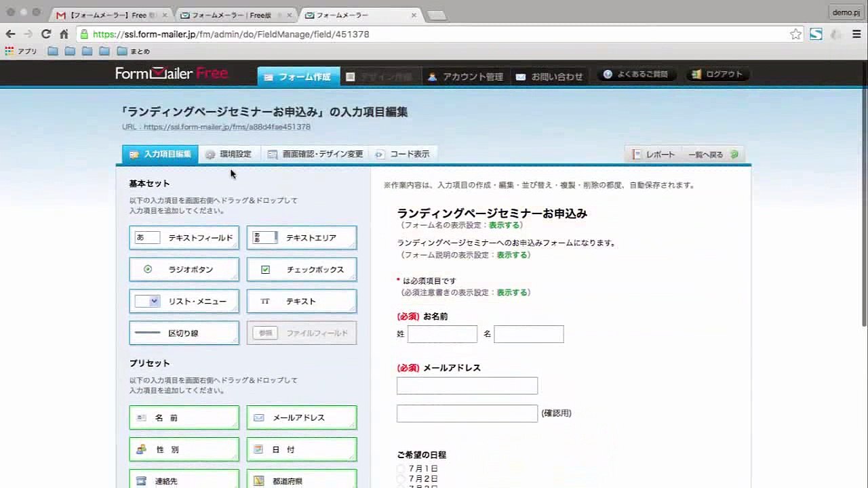The height and width of the screenshot is (488, 868).
Task: Click the email 確認用 input field
Action: coord(467,413)
